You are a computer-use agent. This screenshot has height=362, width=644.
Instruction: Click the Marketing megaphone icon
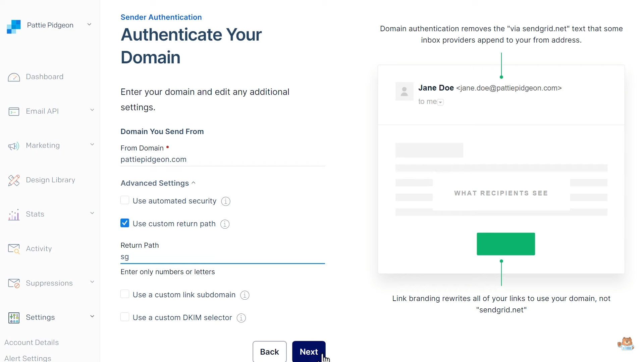click(x=14, y=145)
